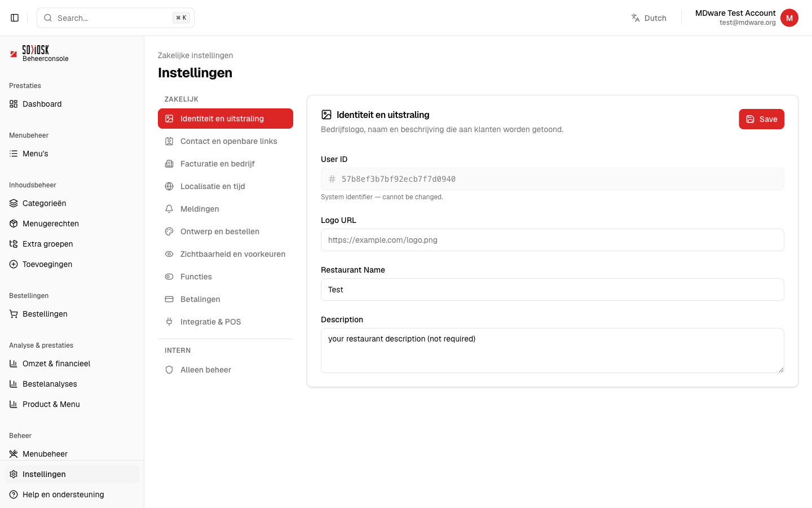The image size is (812, 508).
Task: Click the Meldingen bell icon
Action: (169, 209)
